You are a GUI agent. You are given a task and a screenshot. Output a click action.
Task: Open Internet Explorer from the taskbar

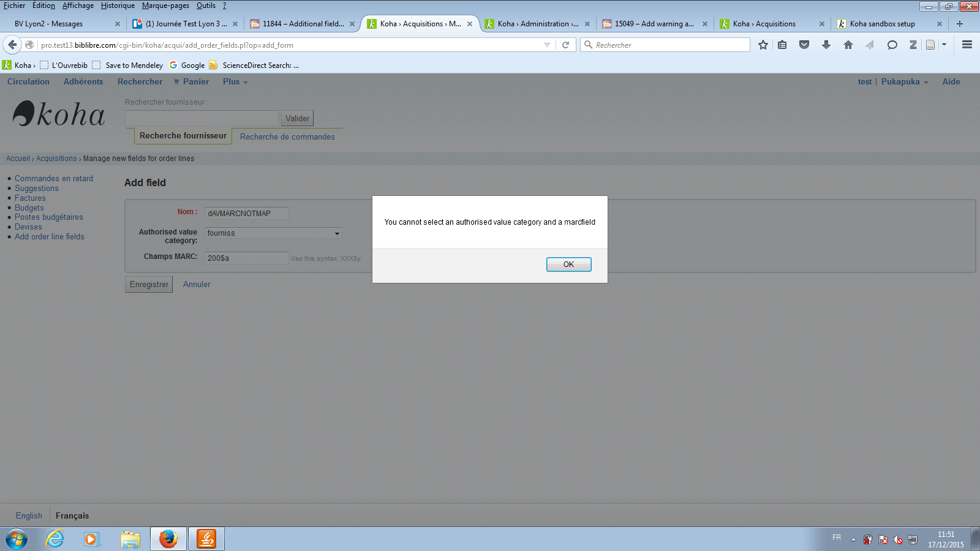55,539
